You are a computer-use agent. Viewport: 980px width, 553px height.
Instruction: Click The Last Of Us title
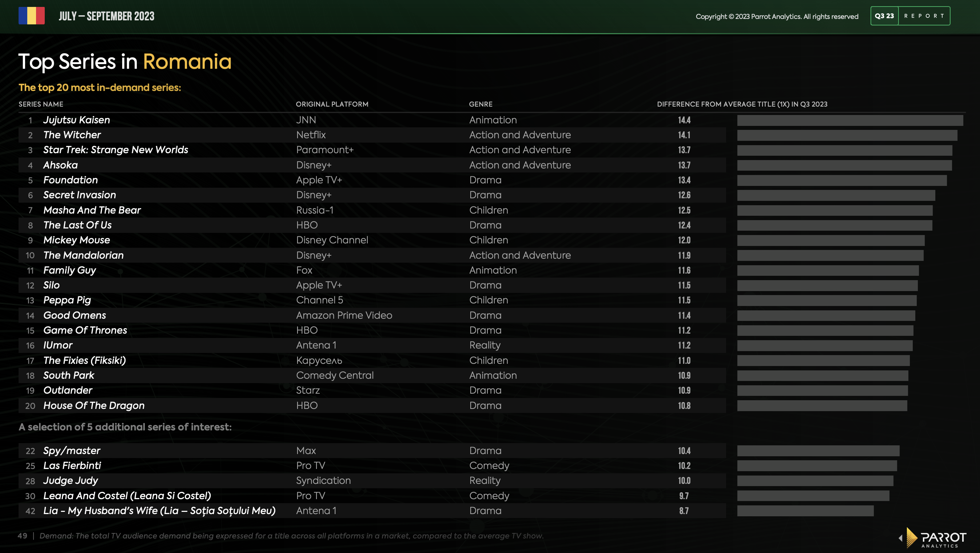coord(77,225)
